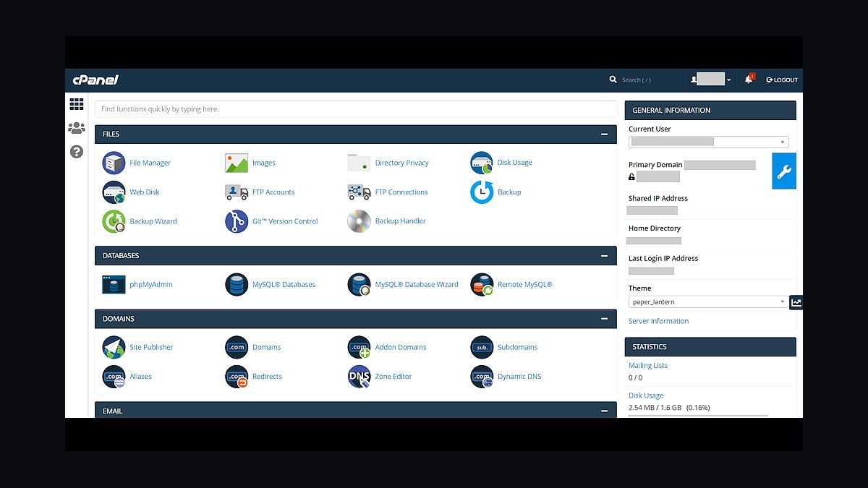Open the Backup Handler disc icon
868x488 pixels.
pyautogui.click(x=359, y=221)
